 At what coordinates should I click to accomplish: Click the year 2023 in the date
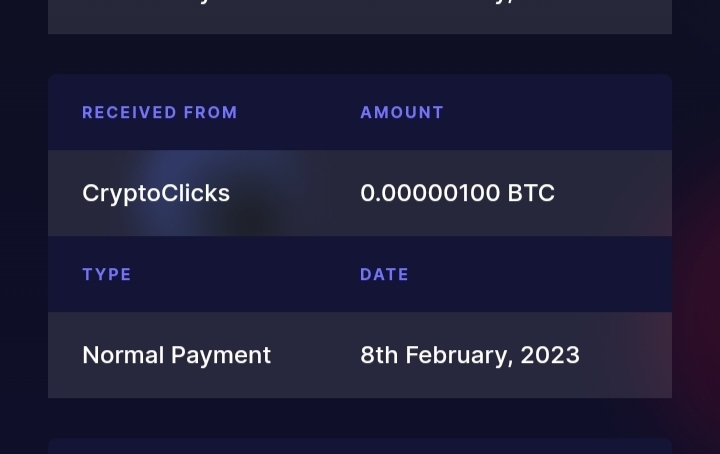[550, 355]
